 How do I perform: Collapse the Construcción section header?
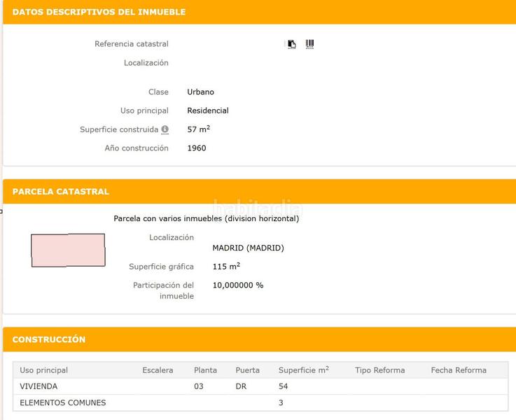[49, 339]
